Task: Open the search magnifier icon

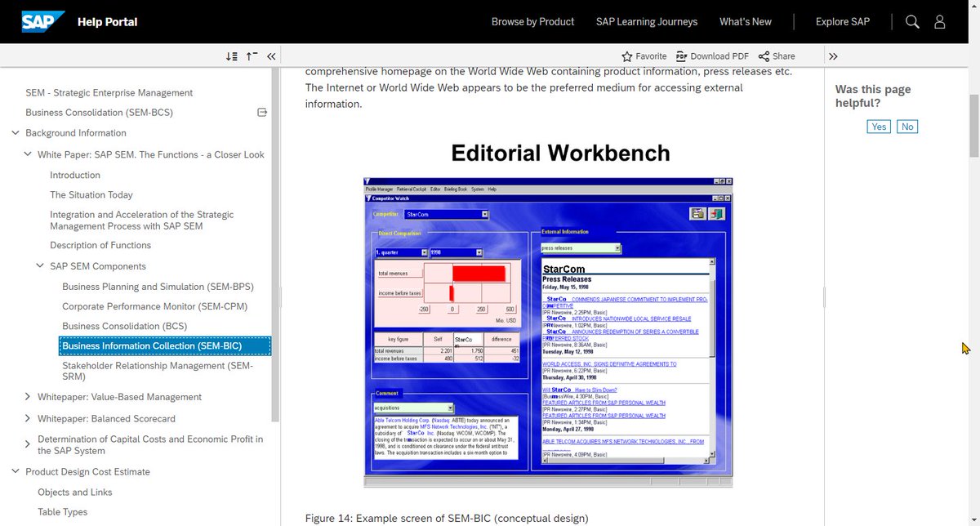Action: (x=913, y=22)
